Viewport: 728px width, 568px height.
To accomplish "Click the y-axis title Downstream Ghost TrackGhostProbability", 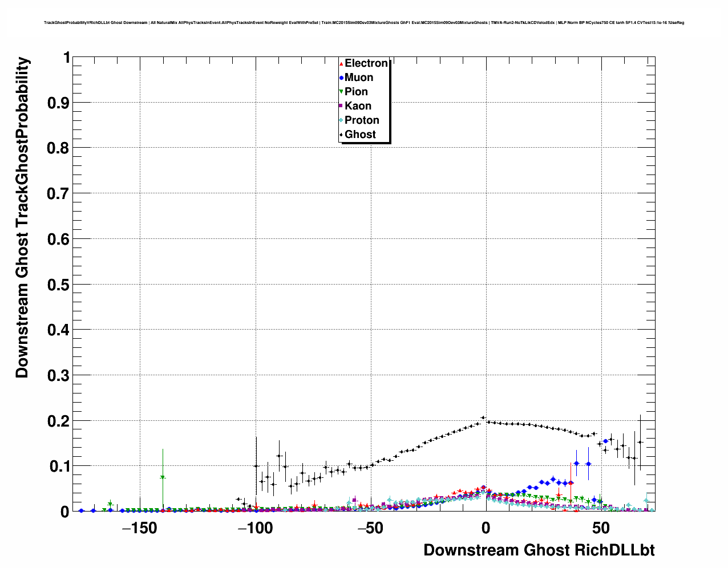I will click(22, 218).
